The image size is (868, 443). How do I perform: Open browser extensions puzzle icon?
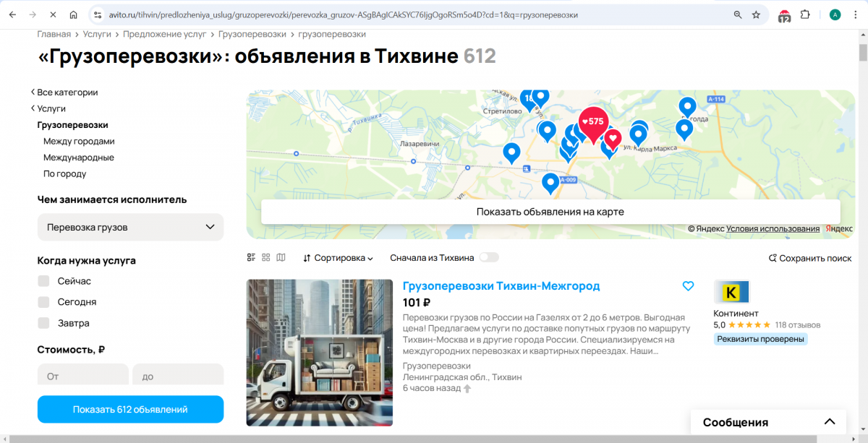pos(805,14)
